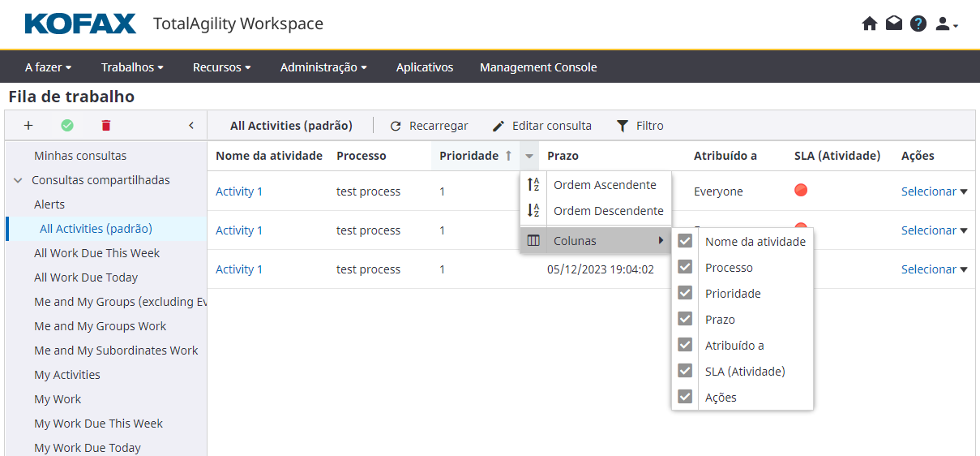
Task: Uncheck the Processo column checkbox
Action: [685, 267]
